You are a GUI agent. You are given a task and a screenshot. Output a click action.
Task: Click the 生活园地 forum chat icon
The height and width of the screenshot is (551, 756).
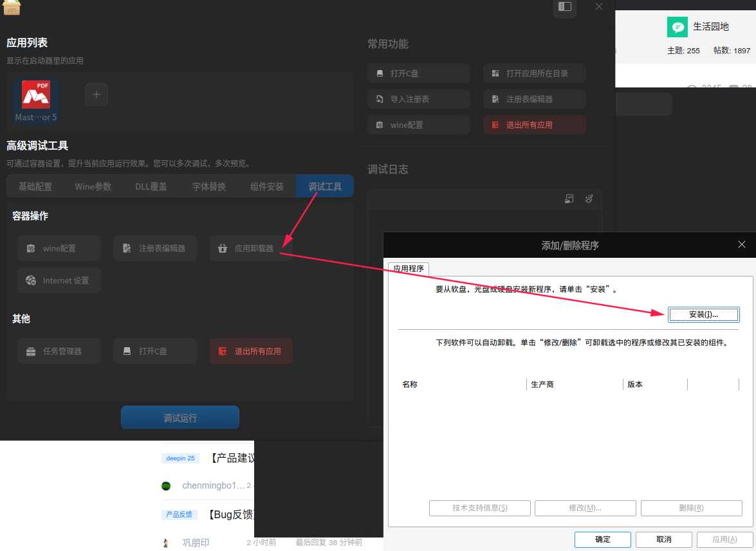pos(678,27)
